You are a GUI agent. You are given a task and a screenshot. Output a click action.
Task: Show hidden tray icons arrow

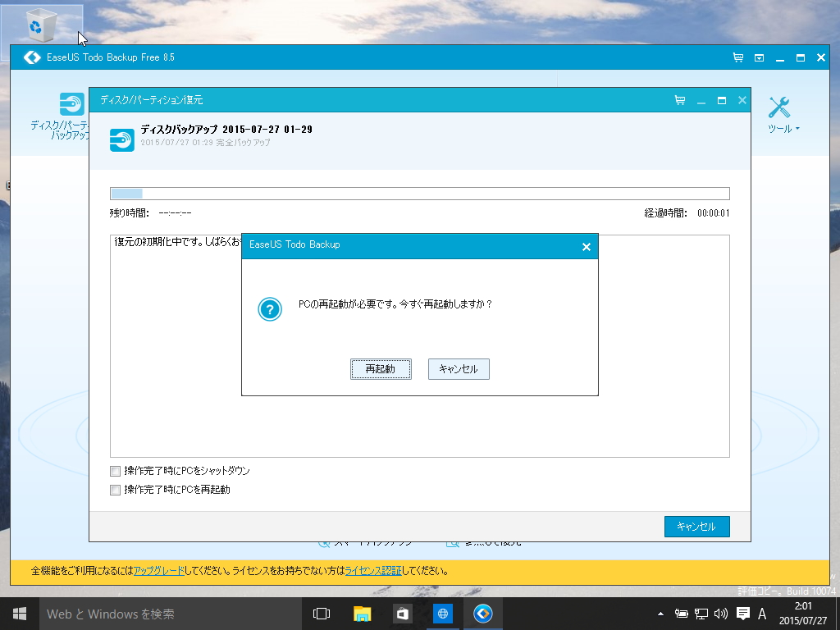660,614
